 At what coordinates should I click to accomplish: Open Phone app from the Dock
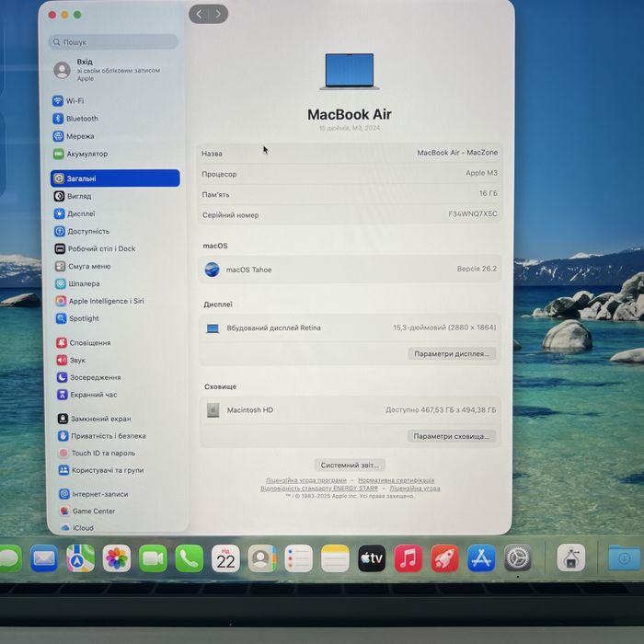(x=190, y=558)
